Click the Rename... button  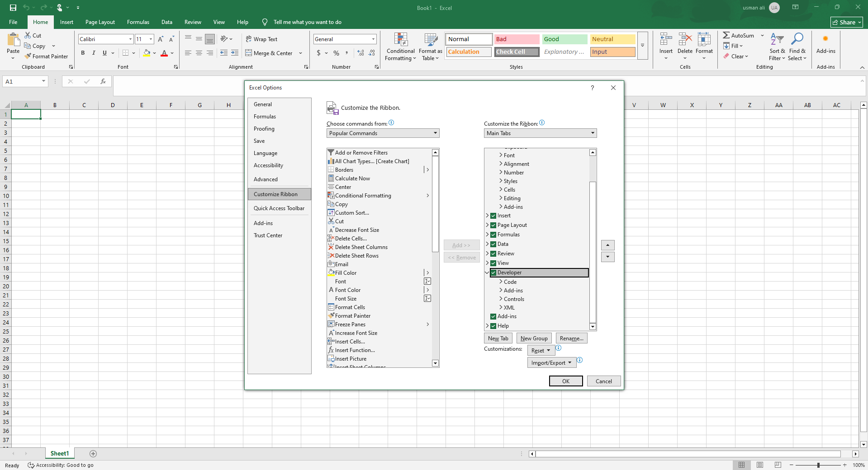click(571, 338)
